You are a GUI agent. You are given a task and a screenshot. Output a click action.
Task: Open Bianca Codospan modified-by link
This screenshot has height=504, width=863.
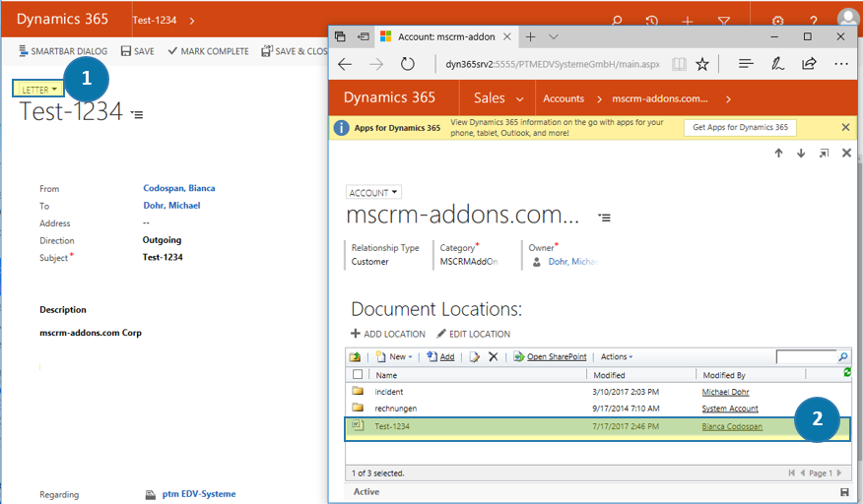pyautogui.click(x=732, y=426)
